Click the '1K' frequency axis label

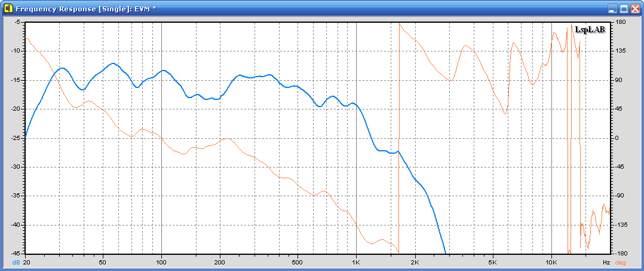[x=356, y=262]
